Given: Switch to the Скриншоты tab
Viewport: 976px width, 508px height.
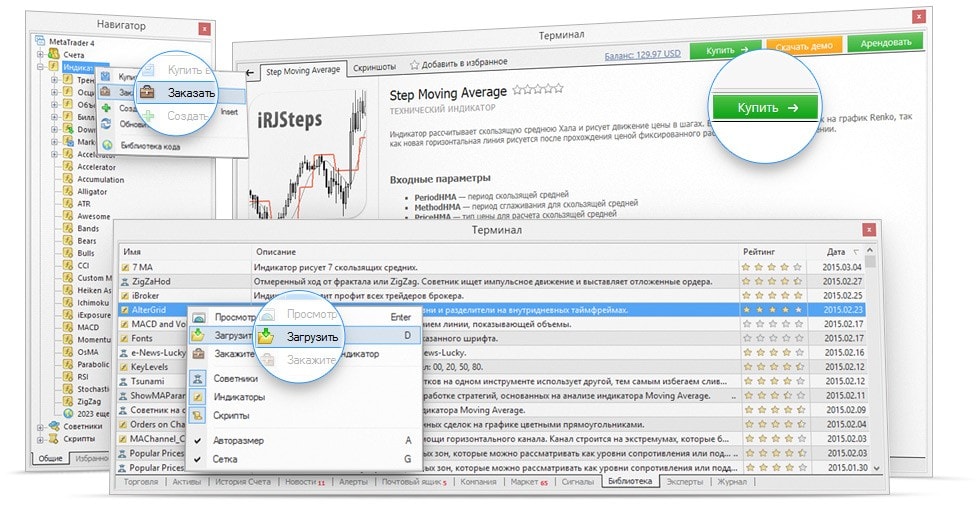Looking at the screenshot, I should 375,66.
